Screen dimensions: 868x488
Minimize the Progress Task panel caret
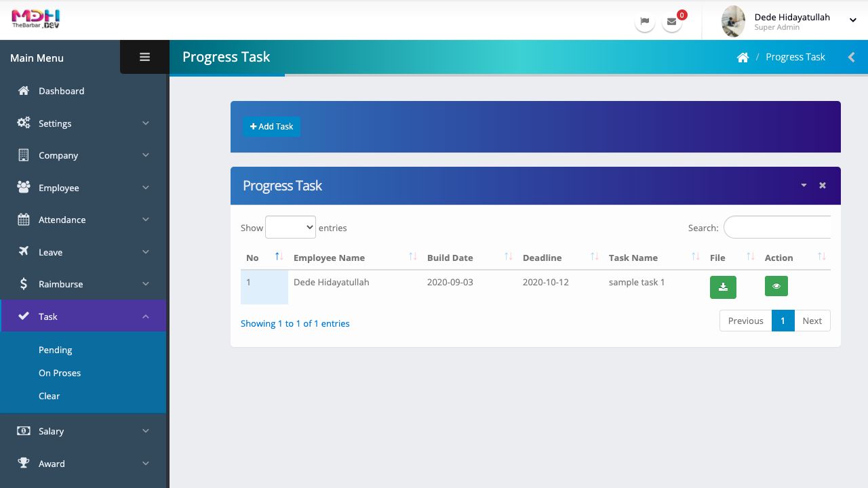pyautogui.click(x=804, y=185)
